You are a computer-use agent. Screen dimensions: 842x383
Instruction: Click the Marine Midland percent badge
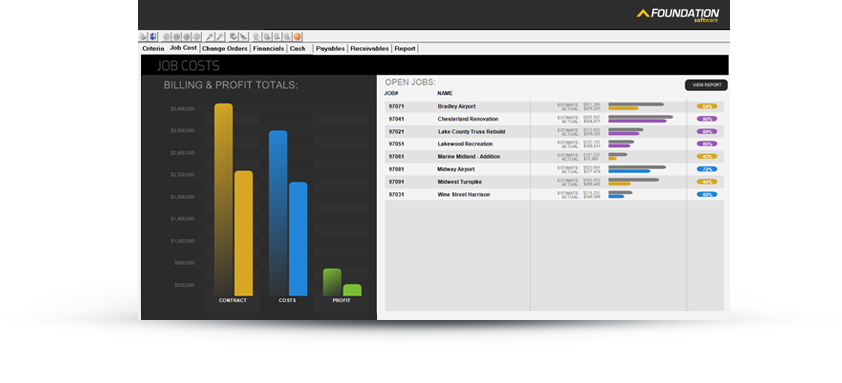(707, 157)
